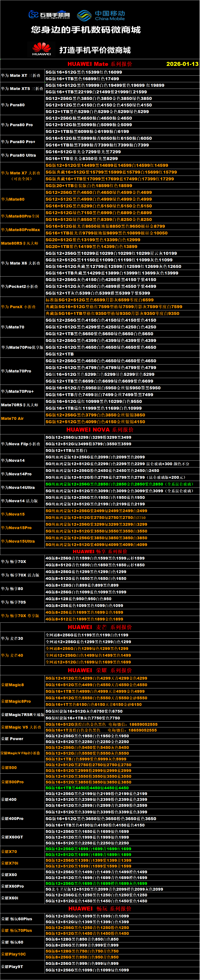Click the China Mobile logo

101,15
